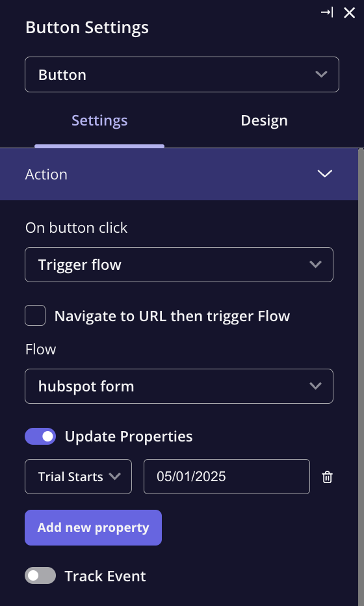Open the Button element type dropdown
Viewport: 364px width, 606px height.
(x=182, y=75)
